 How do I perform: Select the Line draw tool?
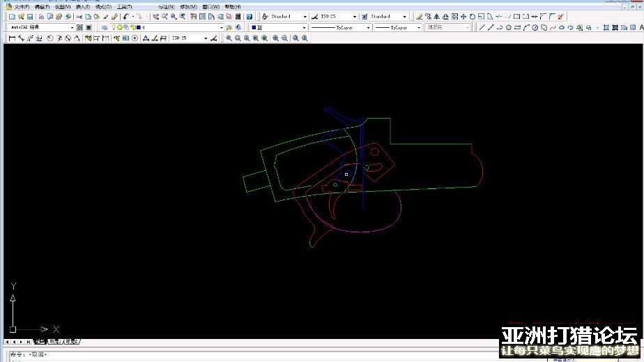[x=482, y=27]
